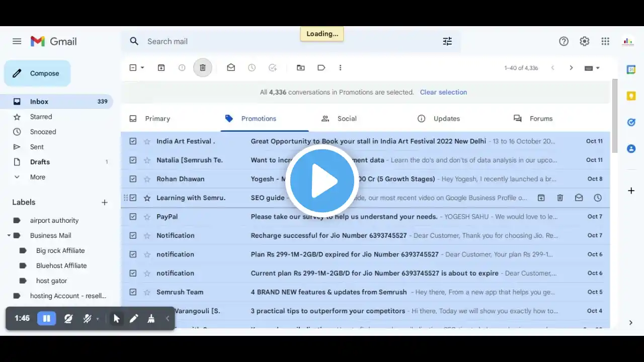Select the pen annotation tool in recorder bar
The width and height of the screenshot is (644, 362).
134,318
